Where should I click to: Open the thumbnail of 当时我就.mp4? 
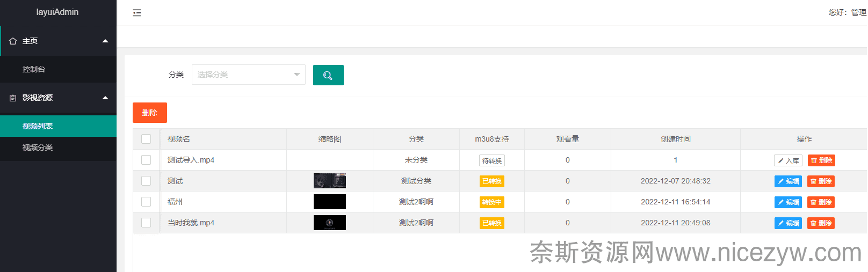point(330,223)
